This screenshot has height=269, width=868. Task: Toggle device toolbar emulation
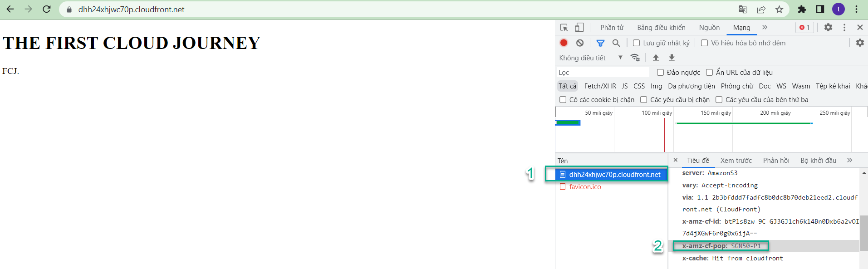579,28
